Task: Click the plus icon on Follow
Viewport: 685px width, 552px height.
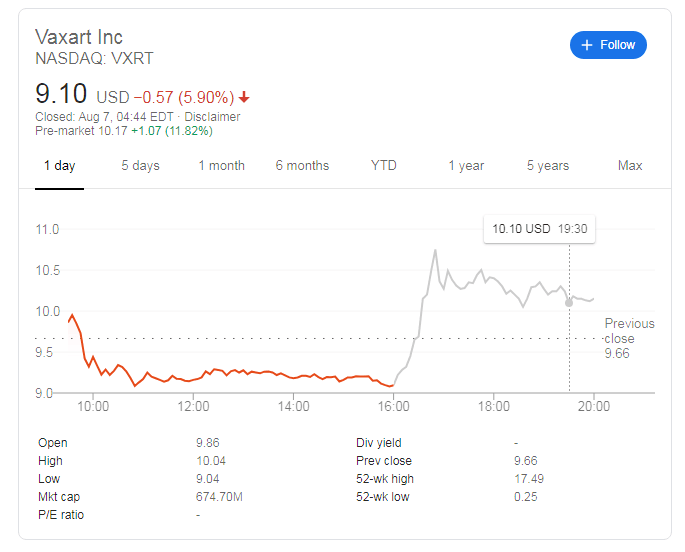Action: coord(587,45)
